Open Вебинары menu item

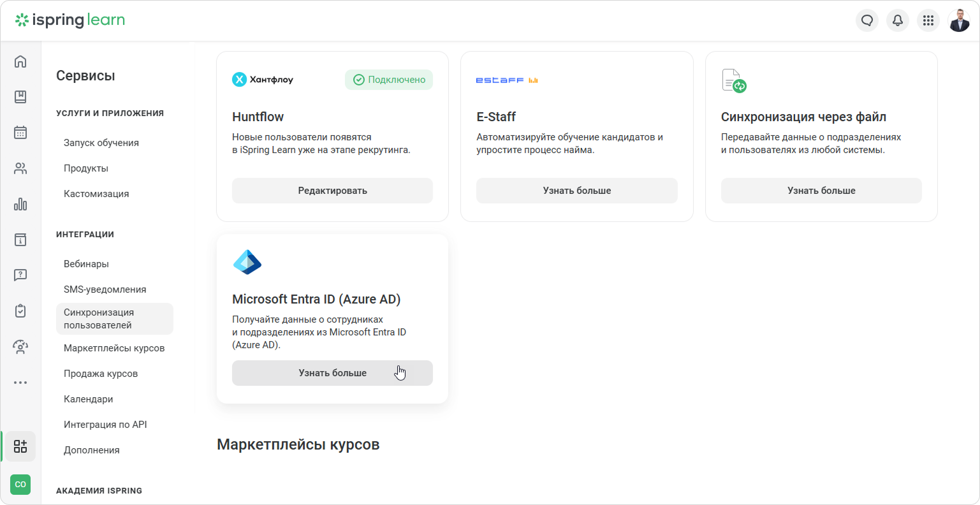[x=86, y=264]
